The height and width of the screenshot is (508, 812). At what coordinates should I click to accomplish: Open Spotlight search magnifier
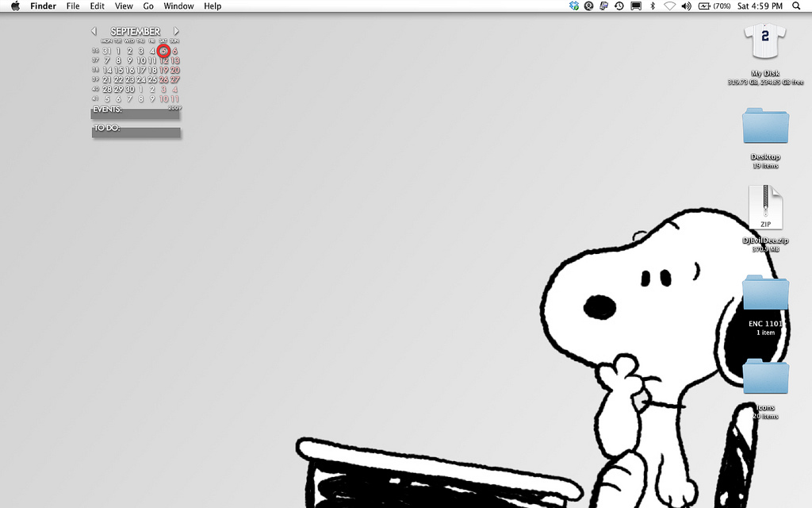click(x=796, y=6)
